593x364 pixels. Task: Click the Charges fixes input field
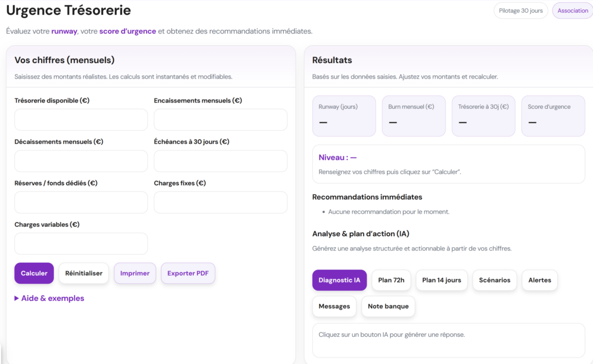(221, 203)
